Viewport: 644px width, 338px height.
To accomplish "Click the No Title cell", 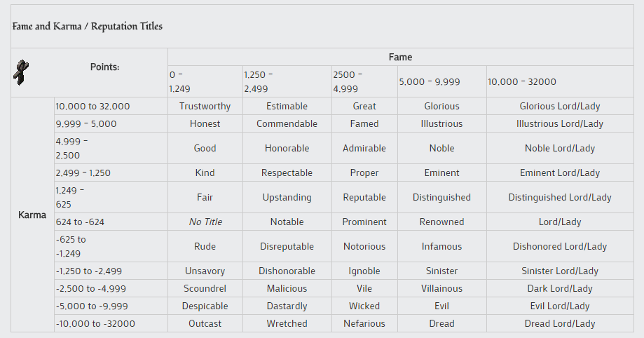I will (205, 222).
